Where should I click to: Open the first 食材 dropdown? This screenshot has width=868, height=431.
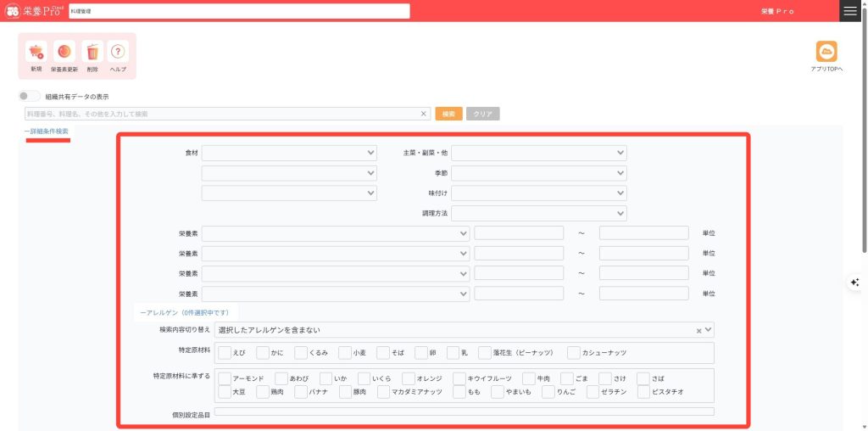pyautogui.click(x=289, y=153)
